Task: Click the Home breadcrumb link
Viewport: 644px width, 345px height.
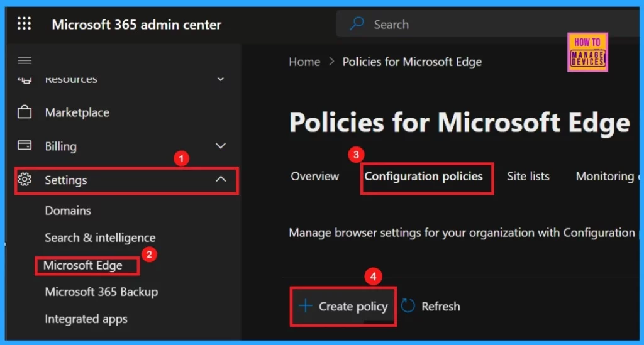Action: [x=304, y=62]
